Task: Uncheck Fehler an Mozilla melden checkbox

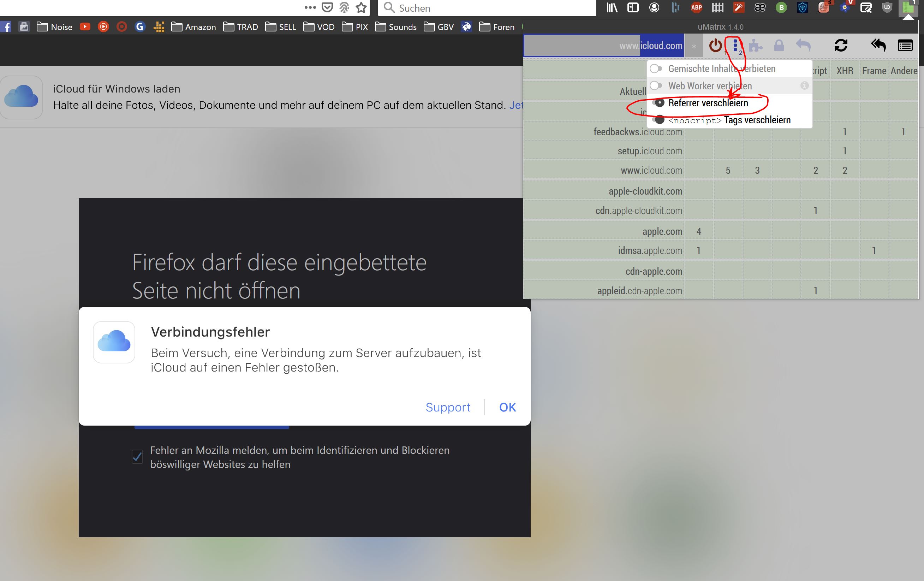Action: tap(137, 457)
